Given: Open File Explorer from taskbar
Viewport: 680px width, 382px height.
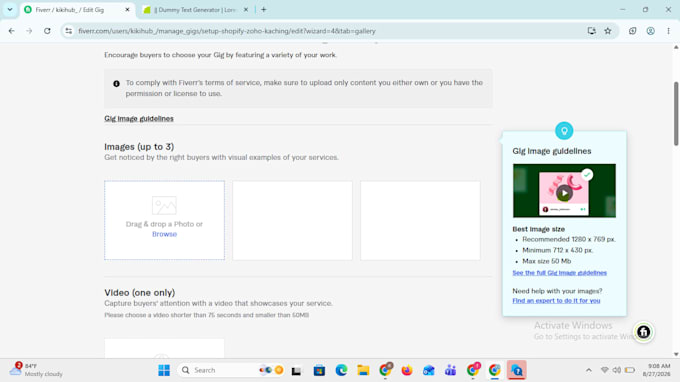Looking at the screenshot, I should (x=363, y=370).
